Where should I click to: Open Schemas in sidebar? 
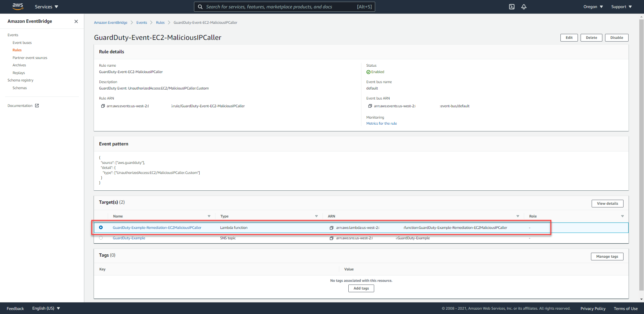click(20, 88)
